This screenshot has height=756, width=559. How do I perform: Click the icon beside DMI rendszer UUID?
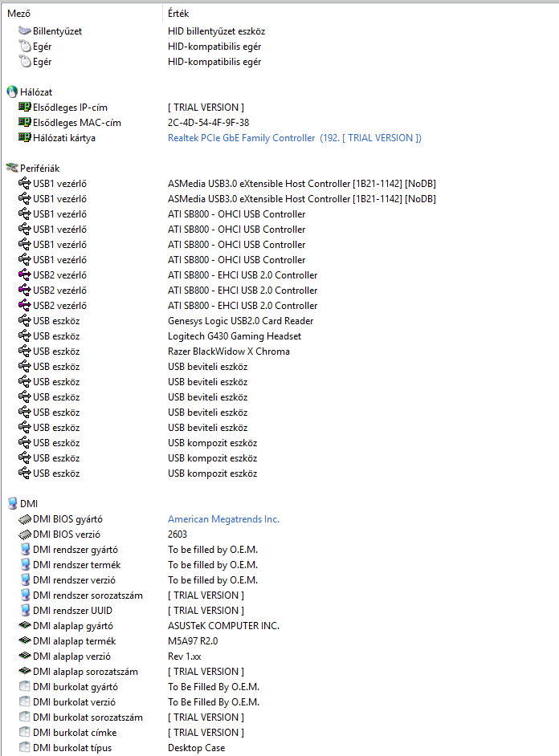pyautogui.click(x=25, y=611)
